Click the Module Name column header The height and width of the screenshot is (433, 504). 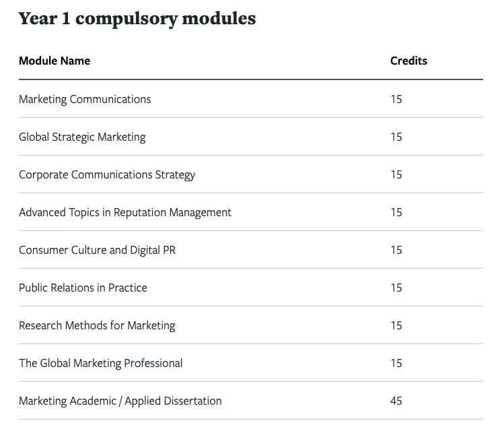(55, 61)
